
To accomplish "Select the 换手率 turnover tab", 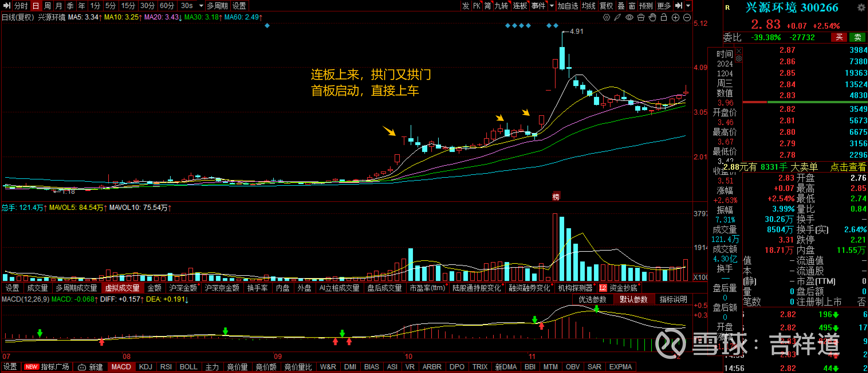I will (257, 288).
